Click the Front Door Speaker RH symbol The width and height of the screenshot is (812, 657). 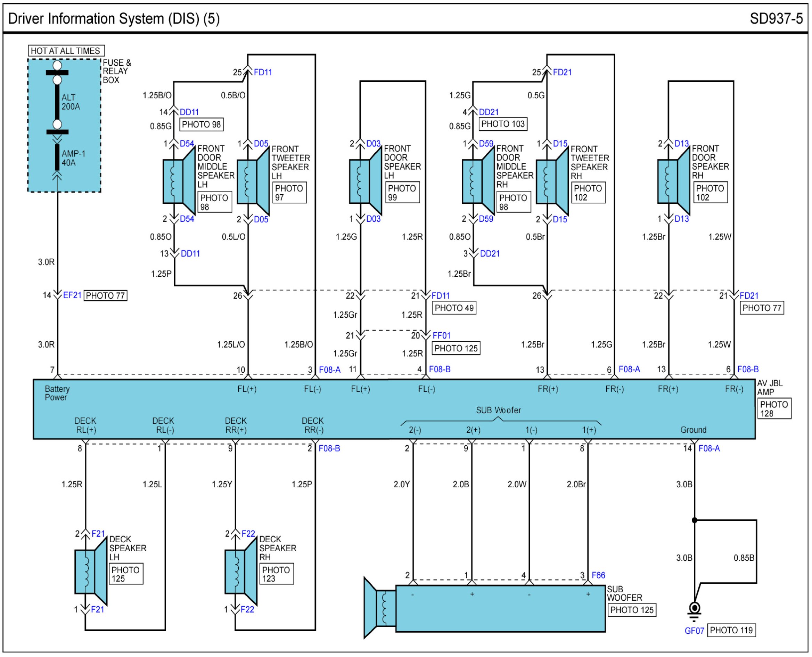(673, 181)
